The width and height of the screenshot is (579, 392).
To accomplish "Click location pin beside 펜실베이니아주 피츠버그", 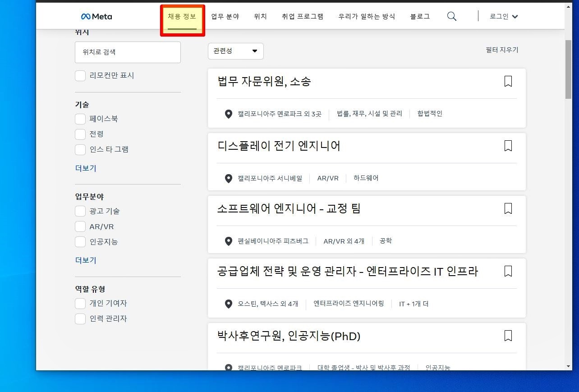I will click(229, 241).
